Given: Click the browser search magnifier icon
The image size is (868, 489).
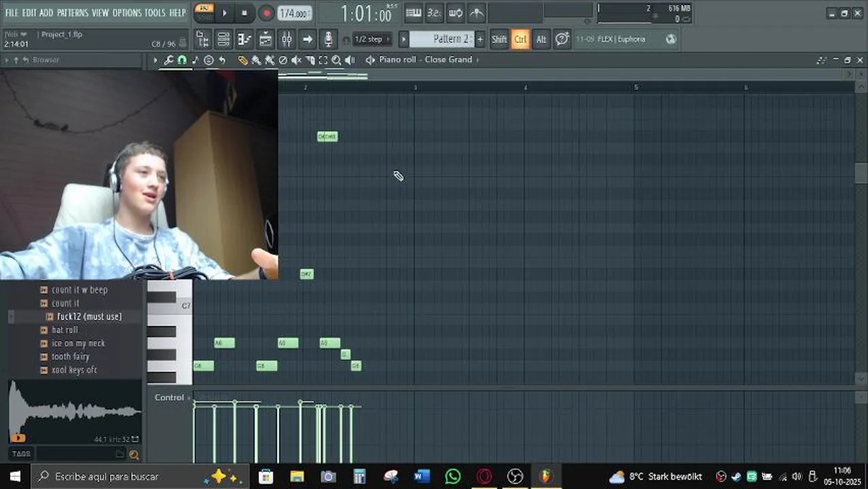Looking at the screenshot, I should [134, 454].
